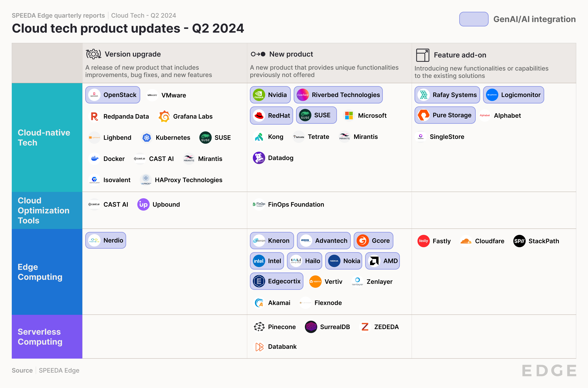This screenshot has width=588, height=388.
Task: Click the Cloud Tech - Q2 2024 breadcrumb
Action: [x=143, y=15]
